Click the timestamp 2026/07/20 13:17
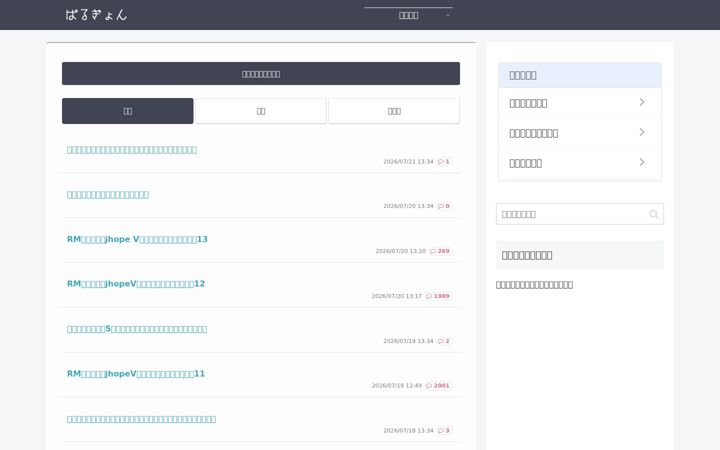This screenshot has width=720, height=450. pyautogui.click(x=397, y=296)
